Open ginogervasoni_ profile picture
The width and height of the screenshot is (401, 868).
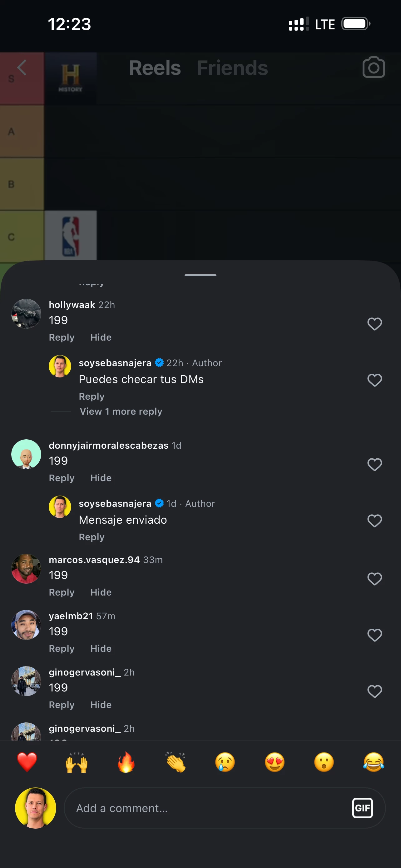pyautogui.click(x=26, y=681)
